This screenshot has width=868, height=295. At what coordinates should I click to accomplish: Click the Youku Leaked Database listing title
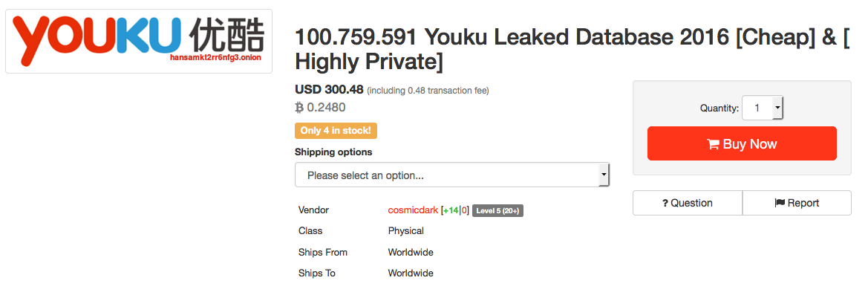click(x=572, y=50)
